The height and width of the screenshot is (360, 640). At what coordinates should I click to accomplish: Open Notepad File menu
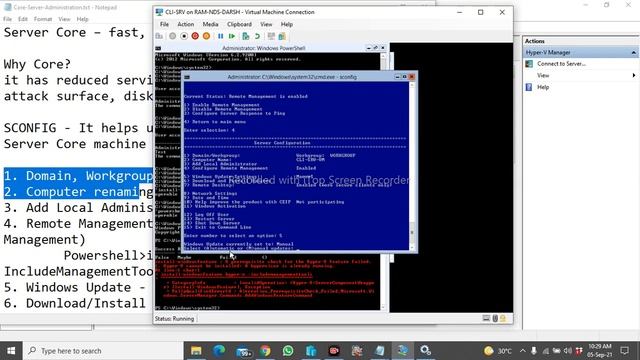[7, 19]
